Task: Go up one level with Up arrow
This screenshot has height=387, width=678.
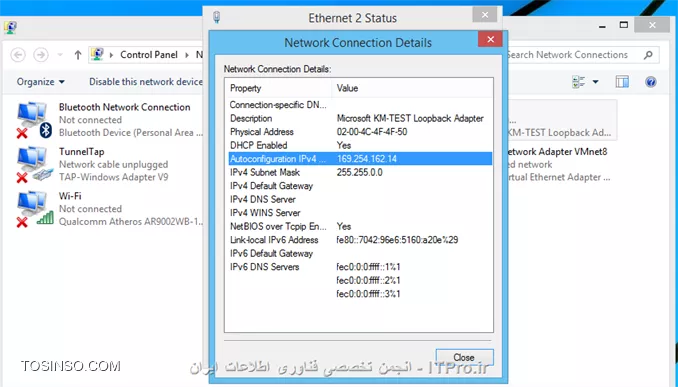Action: [78, 55]
